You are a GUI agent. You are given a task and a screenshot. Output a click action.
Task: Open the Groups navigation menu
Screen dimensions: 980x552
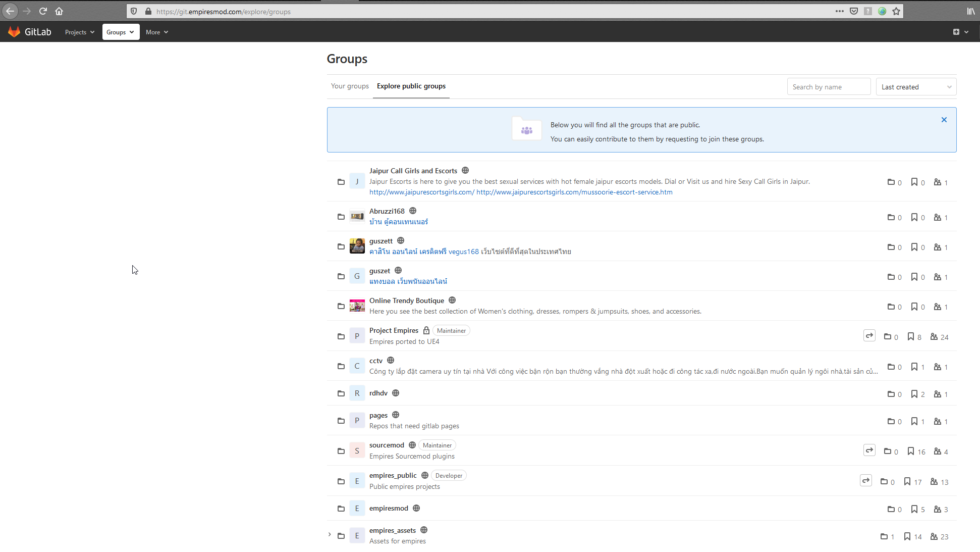[121, 32]
